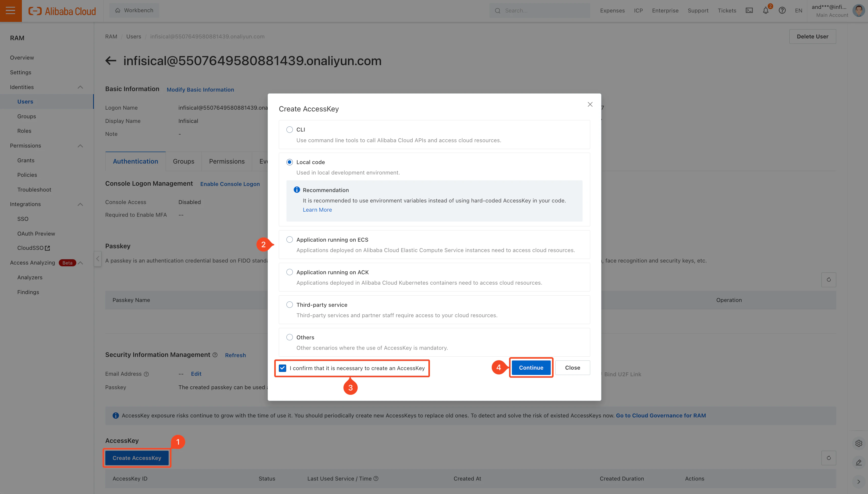Viewport: 868px width, 494px height.
Task: Click Users in the breadcrumb
Action: (x=134, y=37)
